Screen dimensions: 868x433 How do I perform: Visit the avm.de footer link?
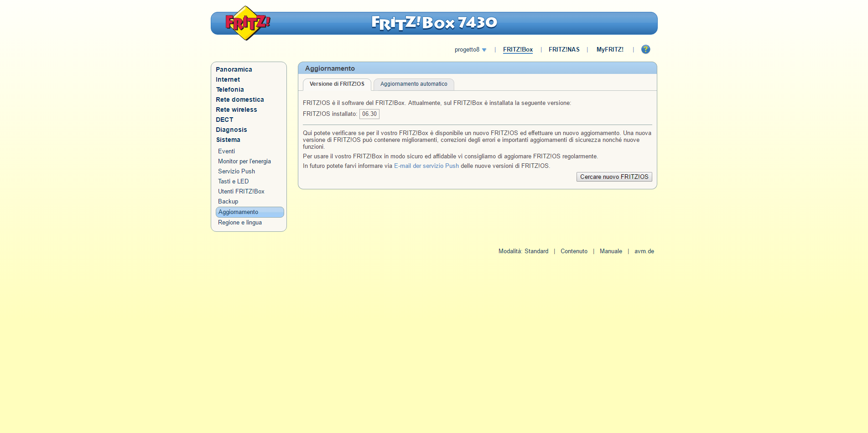click(644, 251)
